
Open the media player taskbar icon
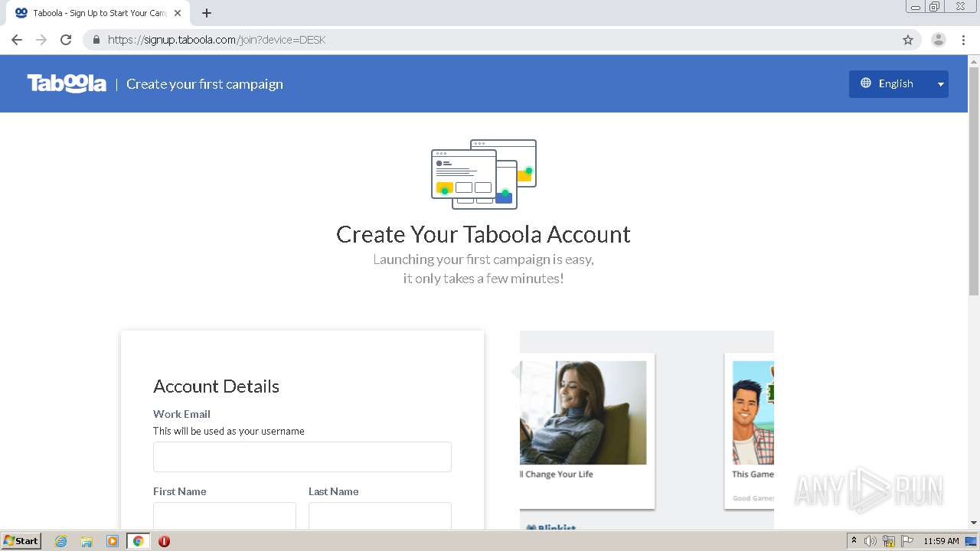113,541
